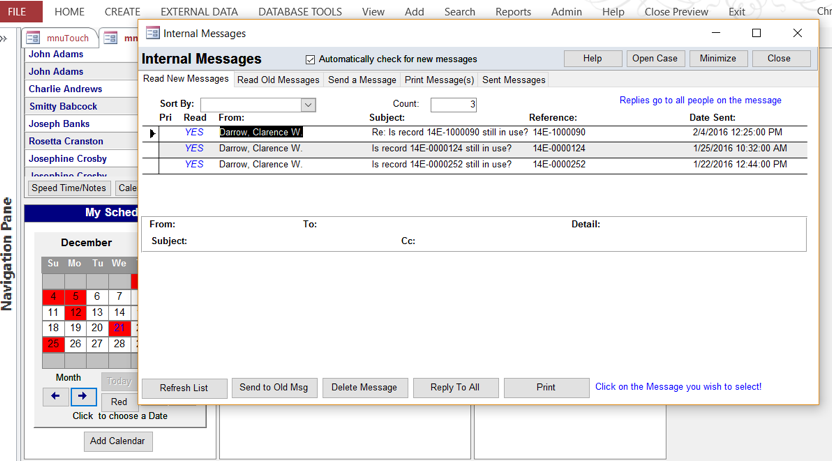This screenshot has width=832, height=461.
Task: Open the Send a Message tab
Action: coord(362,80)
